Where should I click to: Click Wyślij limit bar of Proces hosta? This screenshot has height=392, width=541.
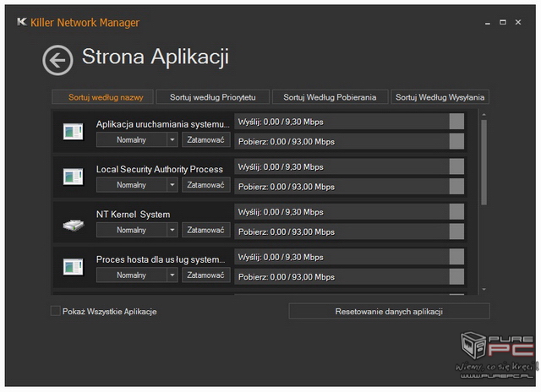click(x=349, y=257)
